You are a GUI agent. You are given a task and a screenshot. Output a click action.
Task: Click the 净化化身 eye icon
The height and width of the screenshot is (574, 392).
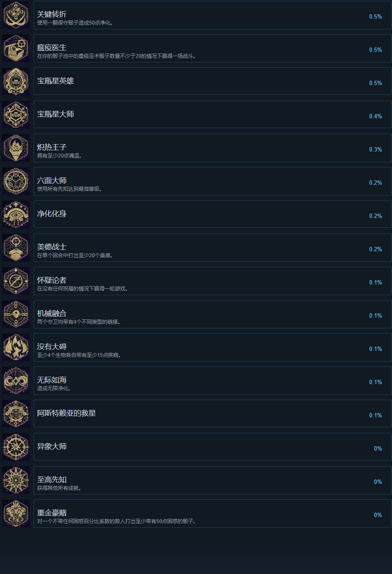16,214
